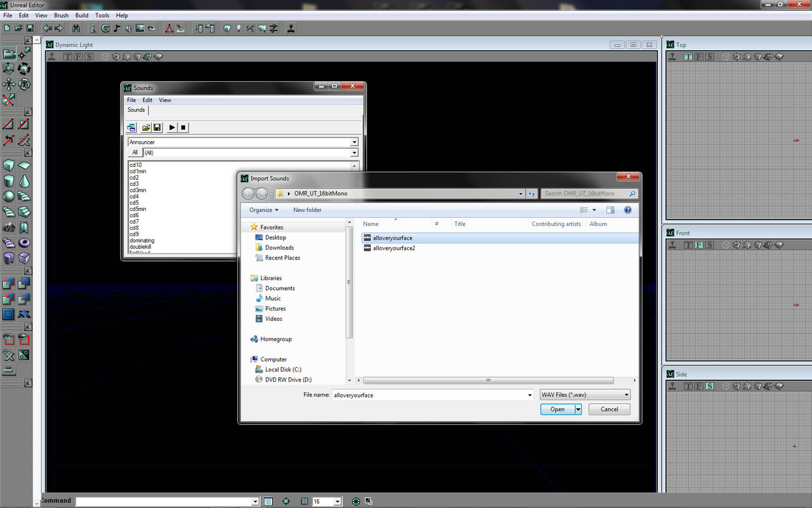Click the Save package icon in the Sounds window
The image size is (812, 508).
157,127
